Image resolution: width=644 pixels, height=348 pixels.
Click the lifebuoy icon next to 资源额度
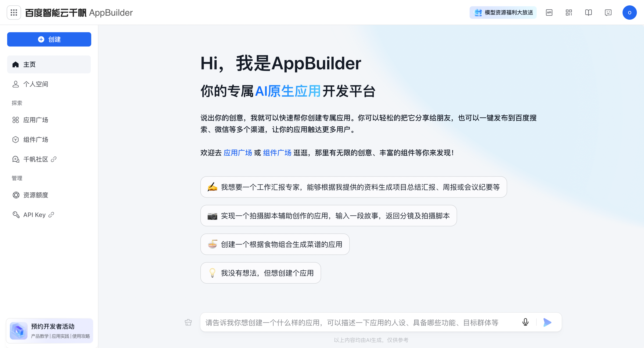(16, 195)
